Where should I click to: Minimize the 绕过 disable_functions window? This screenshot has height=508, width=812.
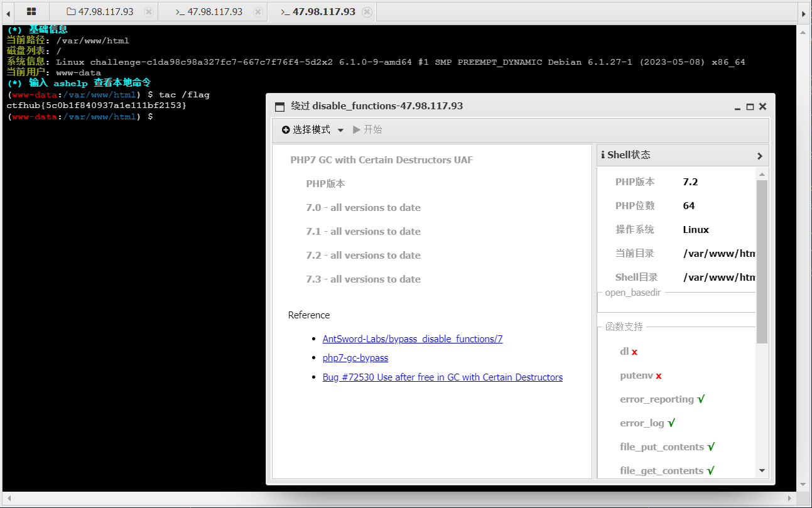(x=738, y=107)
